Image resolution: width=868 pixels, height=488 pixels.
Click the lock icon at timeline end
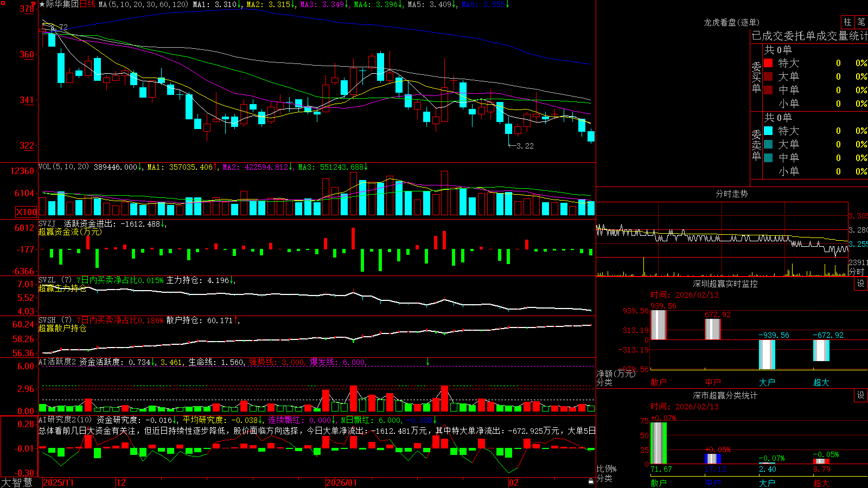tap(591, 481)
